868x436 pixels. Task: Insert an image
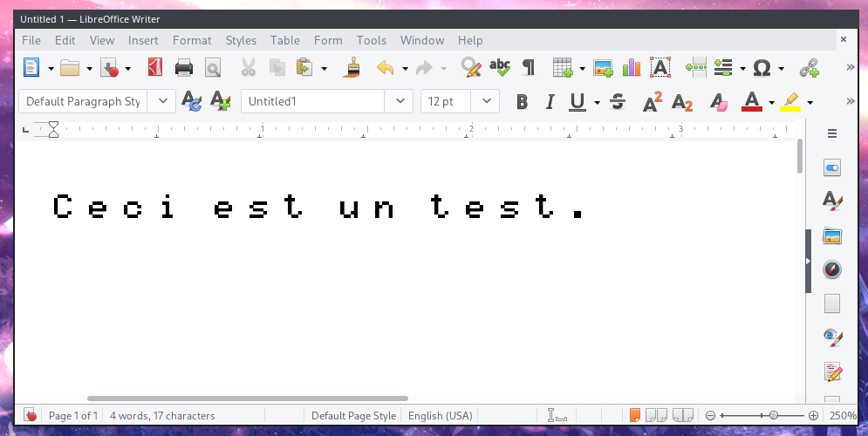click(603, 67)
